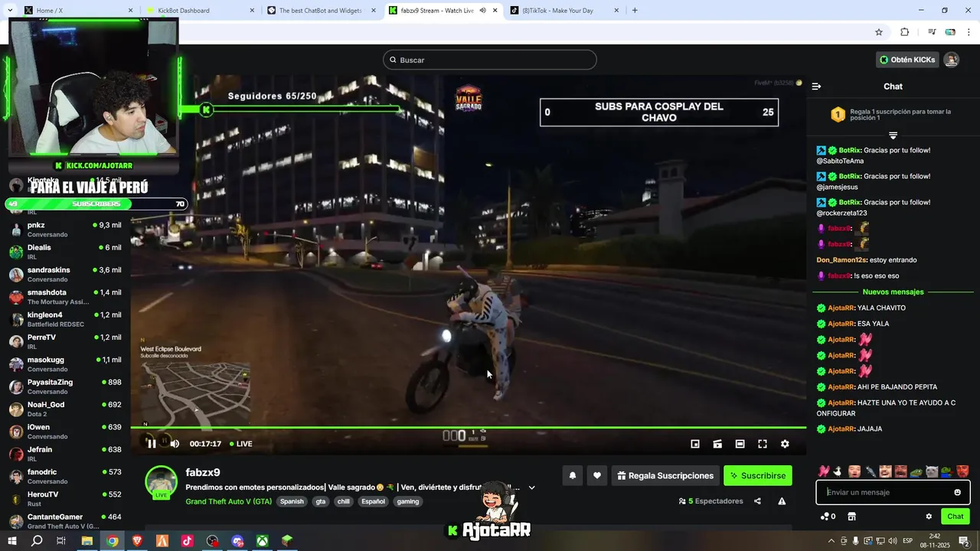Open pnkz channel in sidebar
The width and height of the screenshot is (980, 551).
click(65, 230)
